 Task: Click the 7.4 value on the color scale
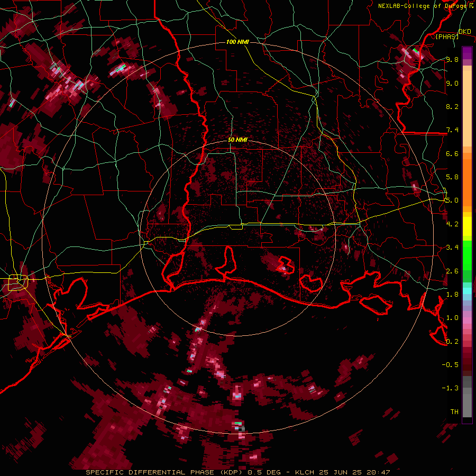[x=452, y=130]
